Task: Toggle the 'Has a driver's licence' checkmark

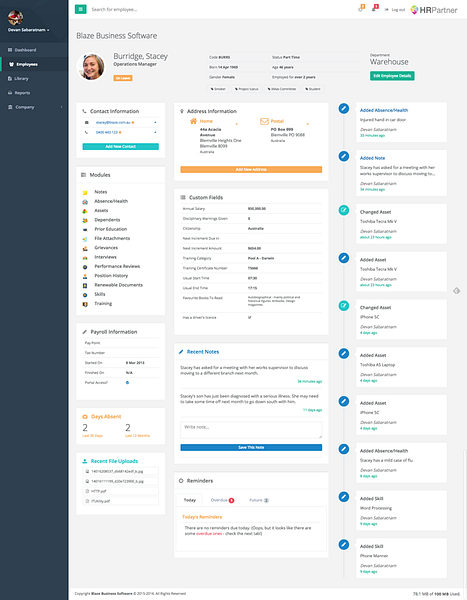Action: pyautogui.click(x=250, y=317)
